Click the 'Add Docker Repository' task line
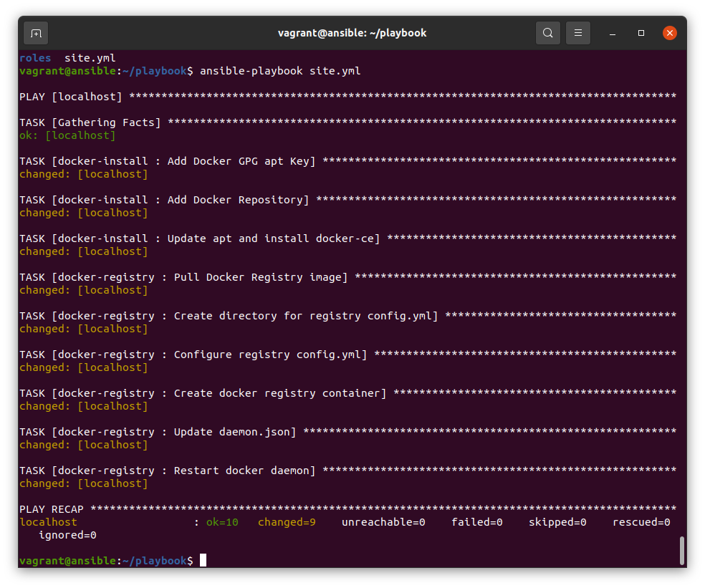The width and height of the screenshot is (705, 588). [347, 200]
